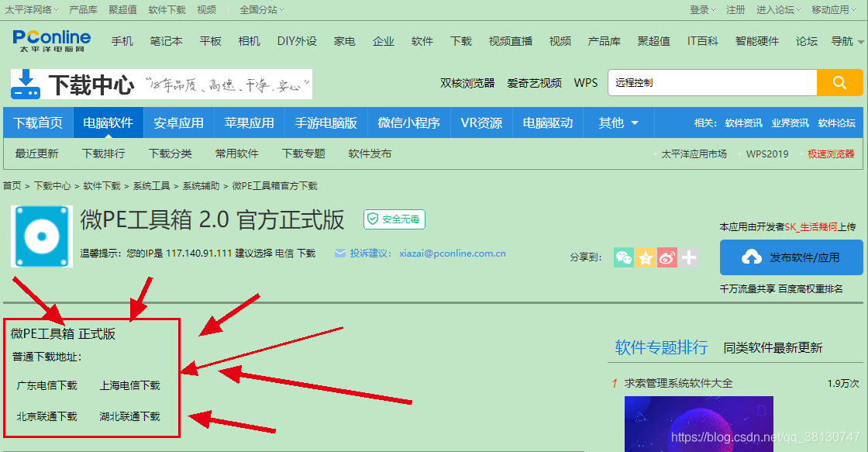Click the 发布软件/应用 upload button

[x=791, y=257]
